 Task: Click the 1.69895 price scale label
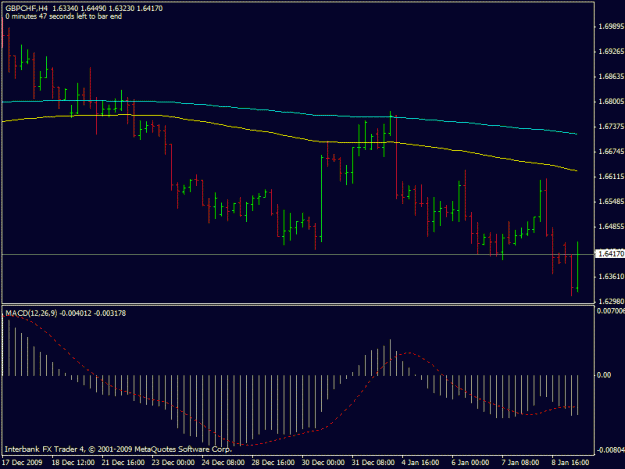611,27
